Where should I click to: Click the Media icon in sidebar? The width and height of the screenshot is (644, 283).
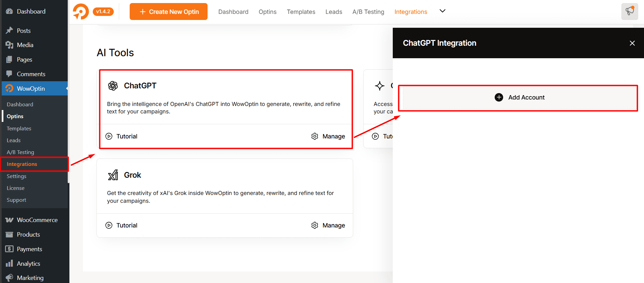[9, 45]
